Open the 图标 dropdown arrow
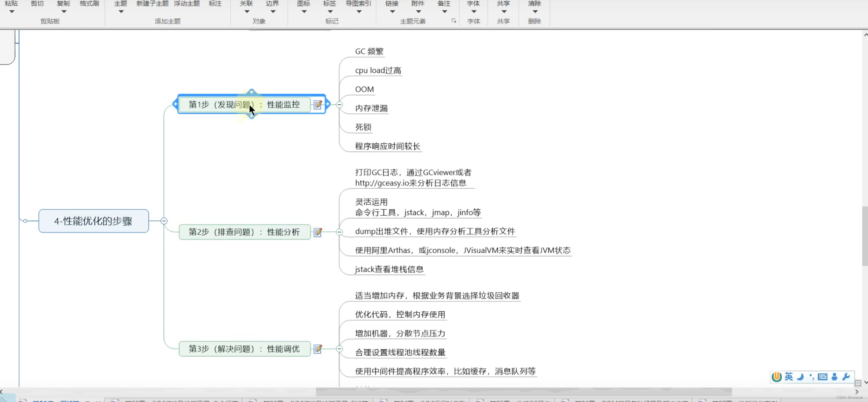 coord(304,12)
